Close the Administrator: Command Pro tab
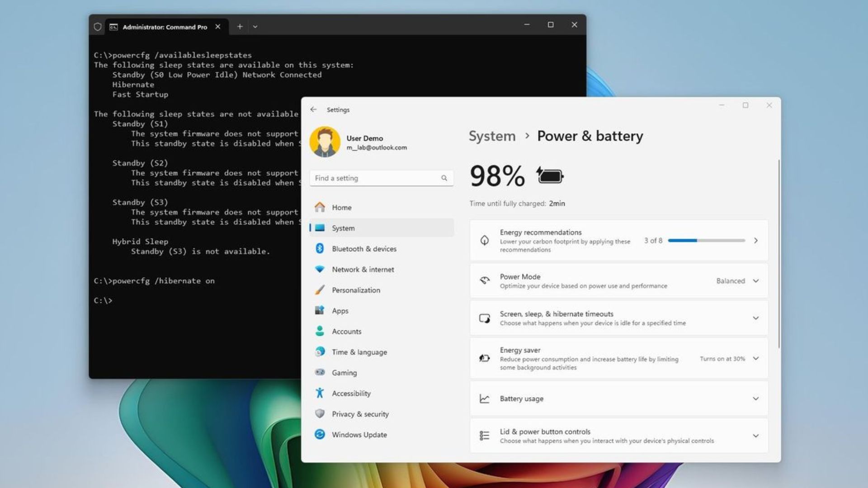 (218, 27)
